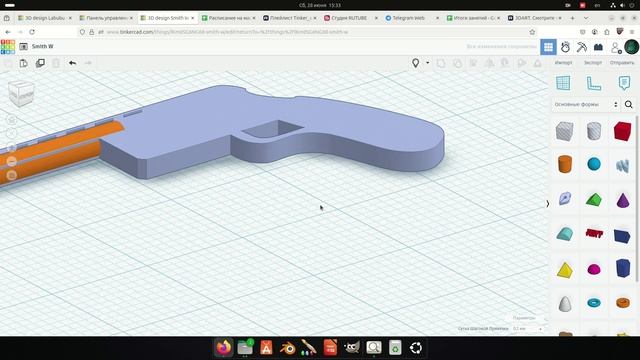The height and width of the screenshot is (360, 640).
Task: Pick the white Paraboloid shape
Action: coord(565,303)
